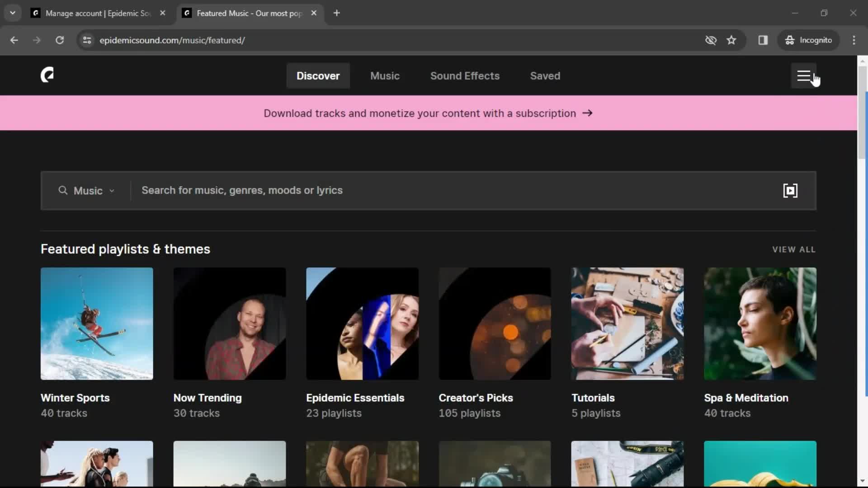868x488 pixels.
Task: Open Chrome's three-dot menu
Action: [x=854, y=40]
